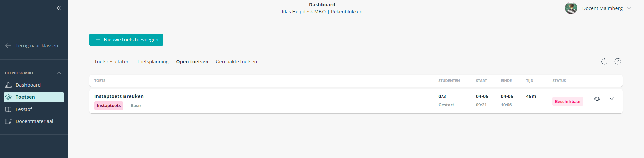Switch to the Toetsresultaten tab

click(112, 62)
